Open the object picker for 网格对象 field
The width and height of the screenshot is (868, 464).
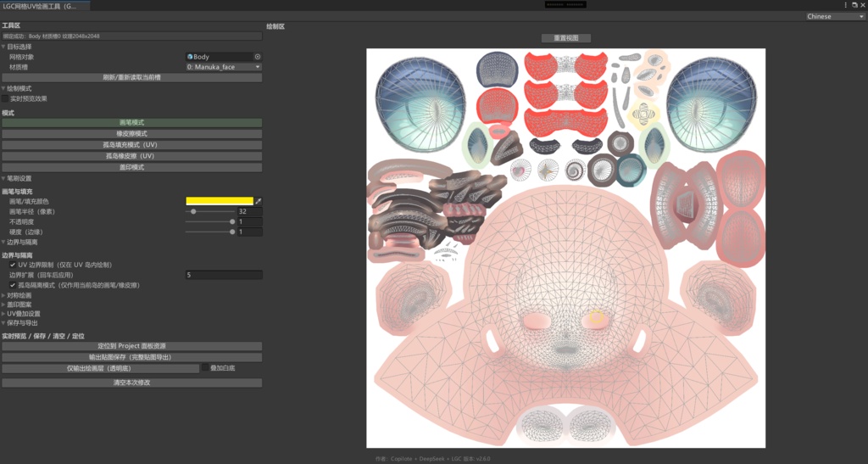(x=258, y=57)
